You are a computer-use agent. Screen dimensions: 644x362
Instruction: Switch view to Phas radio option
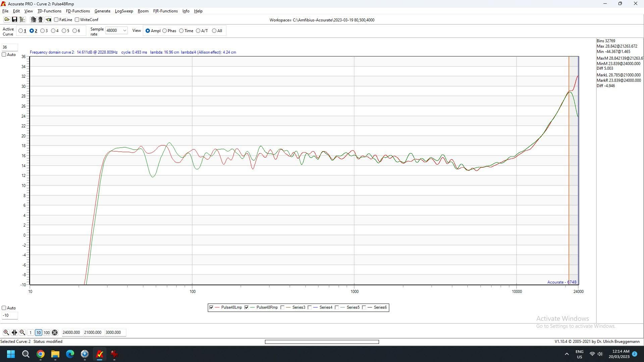(x=165, y=31)
